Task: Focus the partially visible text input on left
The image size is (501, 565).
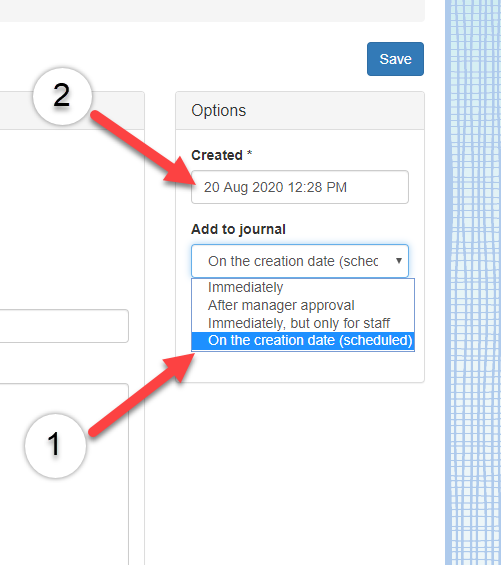Action: pyautogui.click(x=64, y=326)
